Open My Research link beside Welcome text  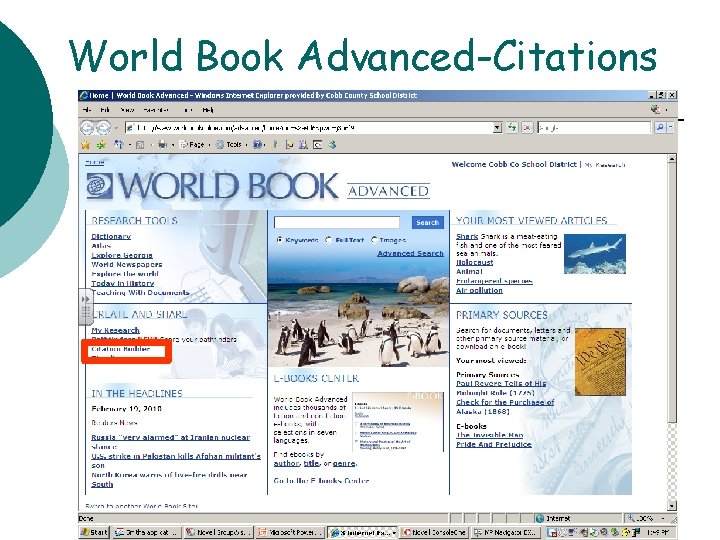coord(604,165)
